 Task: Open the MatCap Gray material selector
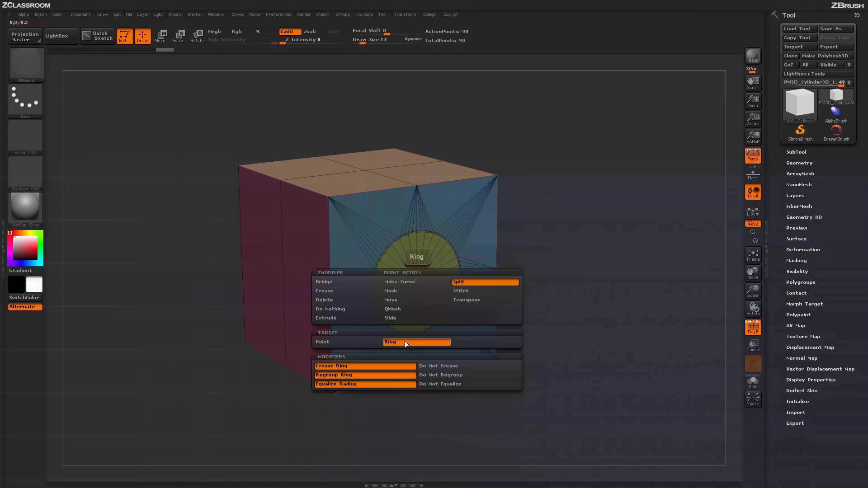25,209
